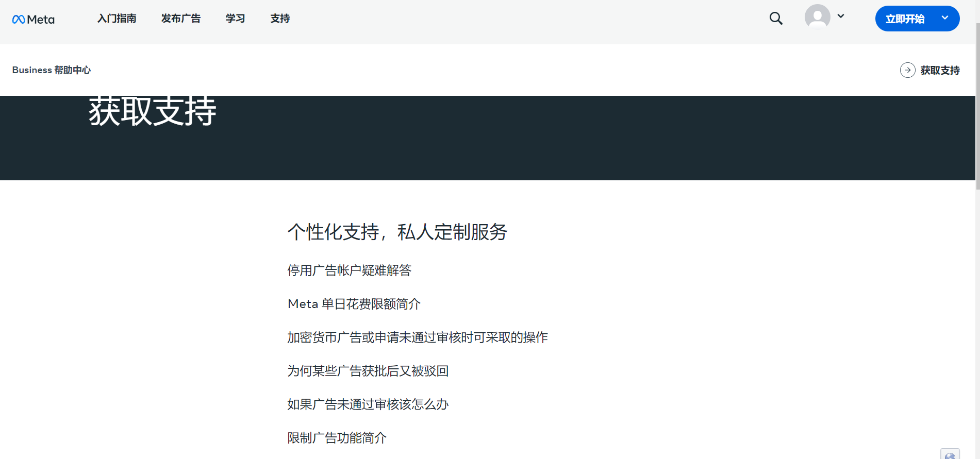Open 如果广告未通过审核该怎么办 article

368,404
